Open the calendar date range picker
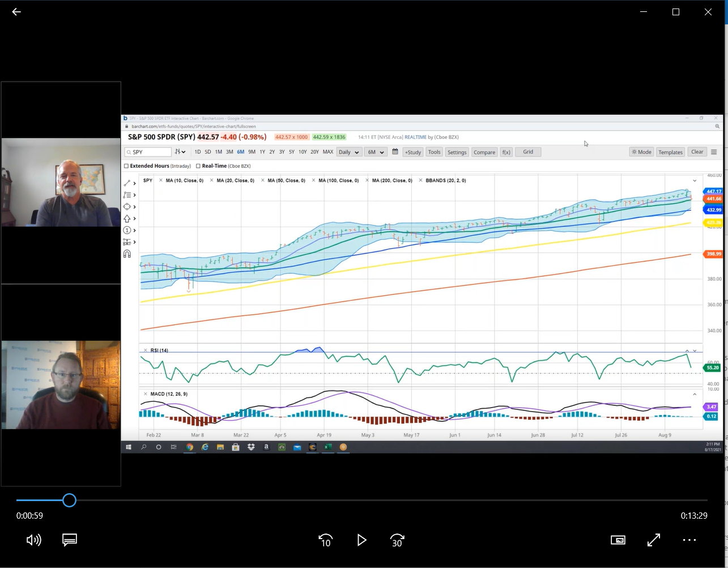The image size is (728, 568). 395,152
